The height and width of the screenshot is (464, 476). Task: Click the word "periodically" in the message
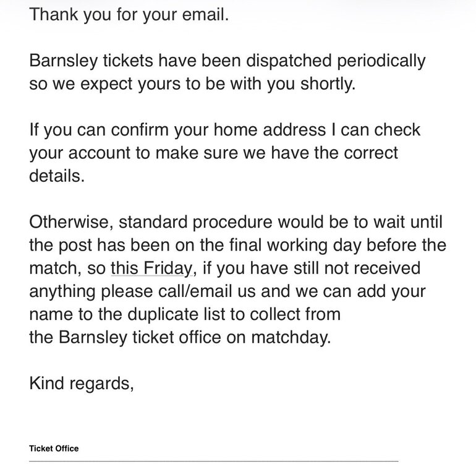tap(381, 61)
